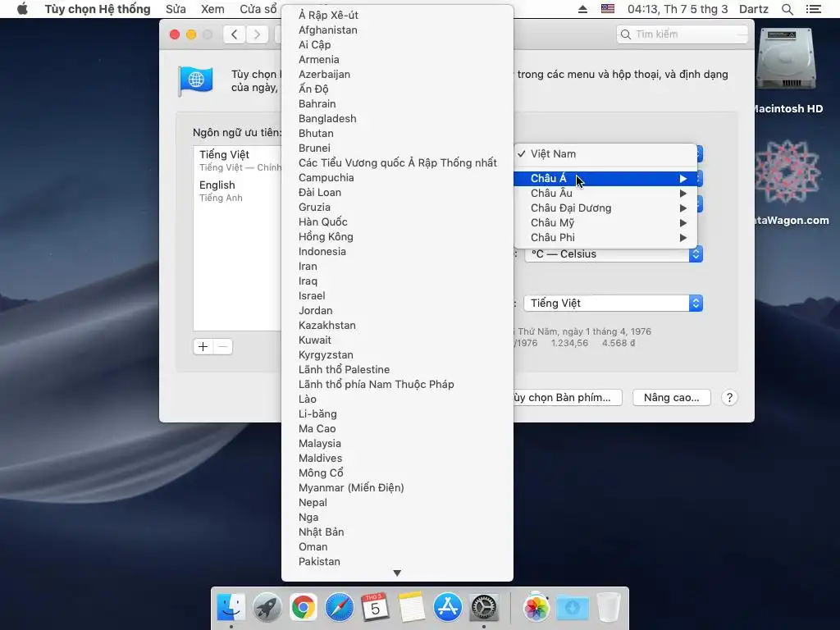Open Calendar icon in the Dock
This screenshot has width=840, height=630.
tap(375, 607)
